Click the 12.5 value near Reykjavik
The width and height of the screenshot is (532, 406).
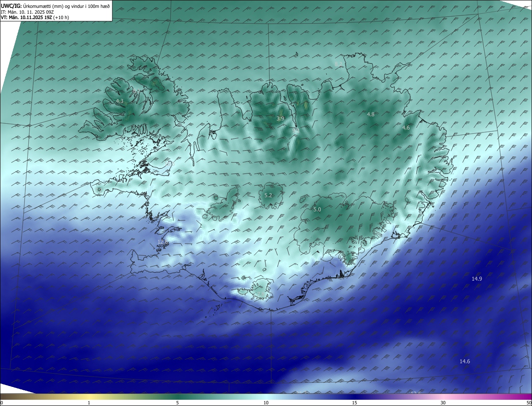tap(163, 242)
